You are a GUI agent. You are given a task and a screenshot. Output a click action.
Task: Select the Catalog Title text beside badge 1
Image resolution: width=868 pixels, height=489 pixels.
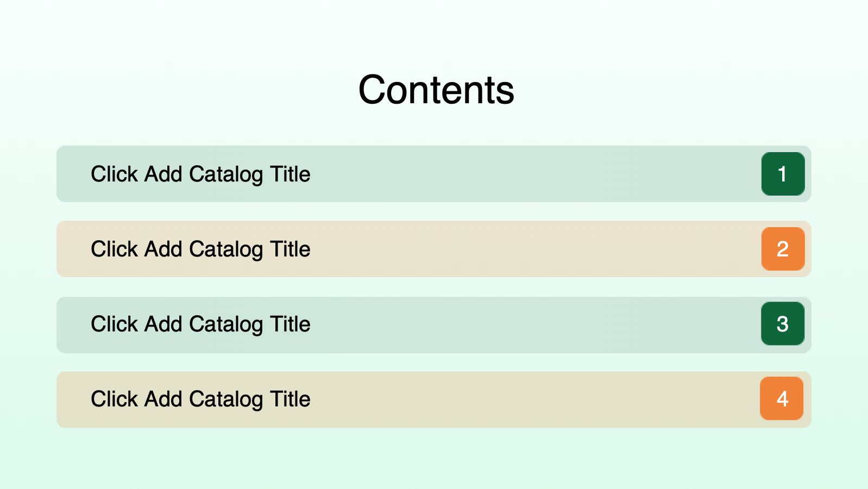[200, 174]
